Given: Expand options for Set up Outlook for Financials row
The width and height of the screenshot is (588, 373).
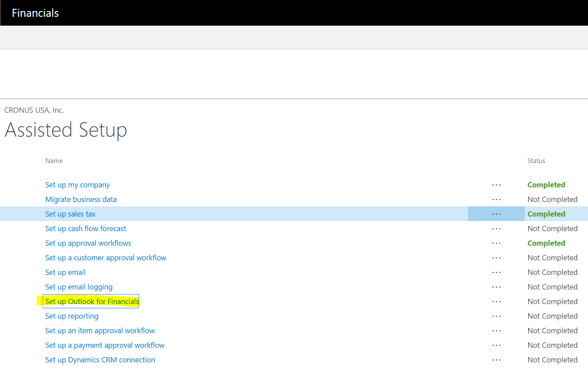Looking at the screenshot, I should click(x=496, y=301).
